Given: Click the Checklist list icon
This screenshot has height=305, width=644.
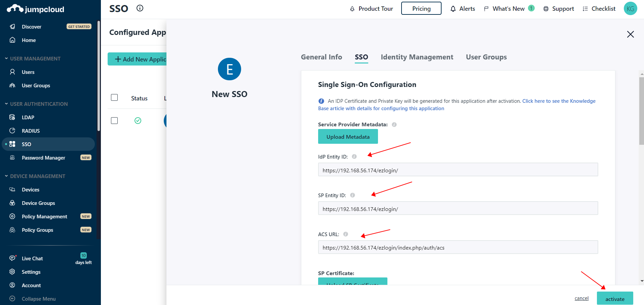Looking at the screenshot, I should click(x=585, y=9).
